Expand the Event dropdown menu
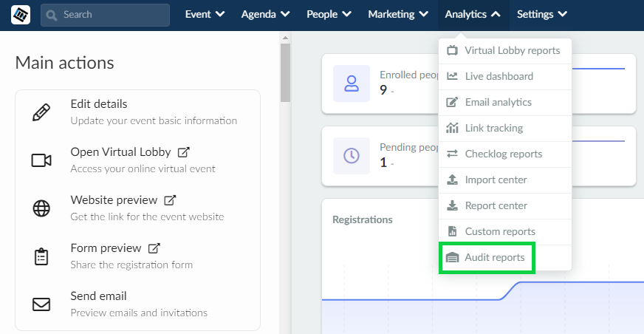The image size is (644, 334). tap(205, 14)
